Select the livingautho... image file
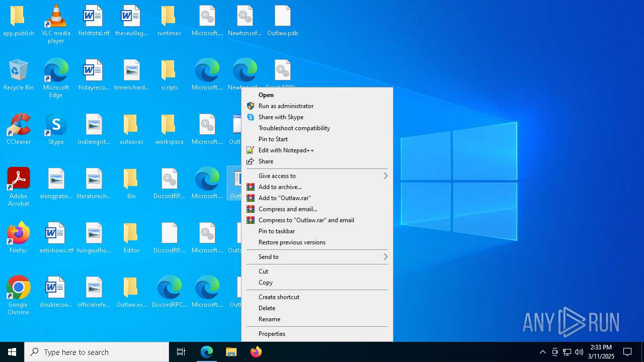 coord(94,233)
